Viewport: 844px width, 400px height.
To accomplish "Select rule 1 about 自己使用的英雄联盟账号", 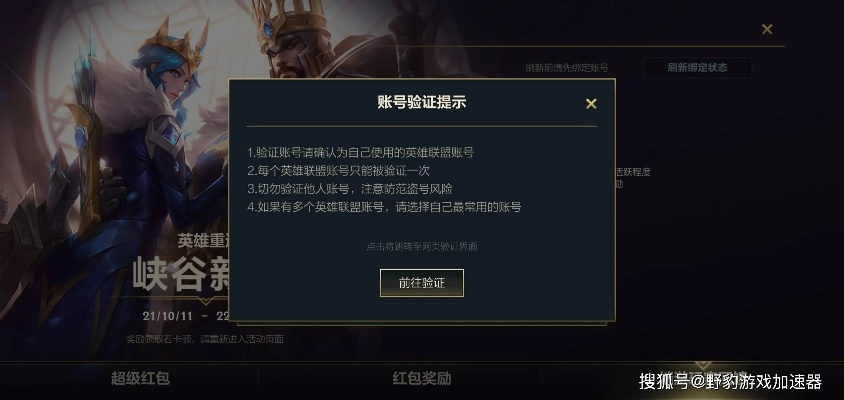I will pyautogui.click(x=361, y=152).
